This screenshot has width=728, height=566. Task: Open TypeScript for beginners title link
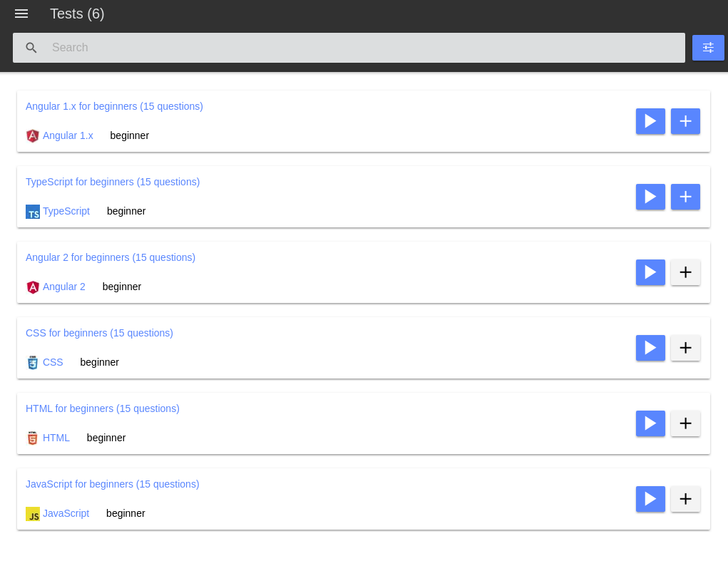(113, 182)
